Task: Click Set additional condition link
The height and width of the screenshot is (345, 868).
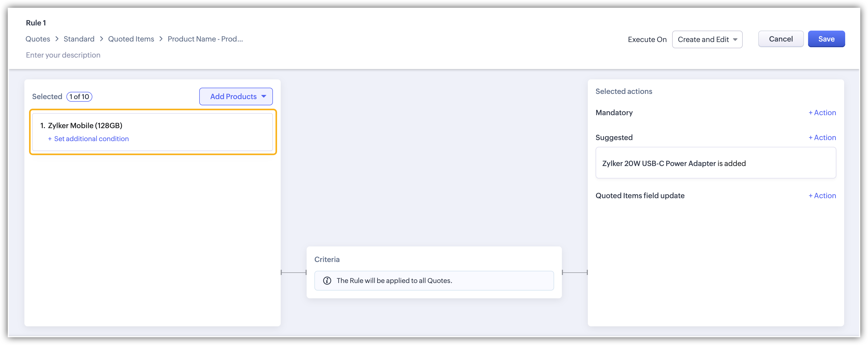Action: click(x=91, y=139)
